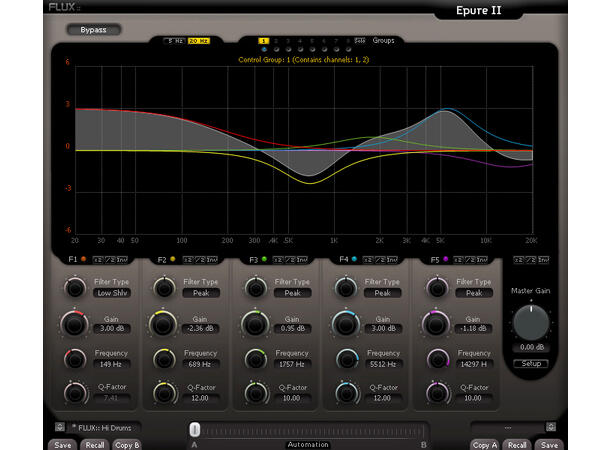Click the left Save button for slot A

click(x=63, y=445)
